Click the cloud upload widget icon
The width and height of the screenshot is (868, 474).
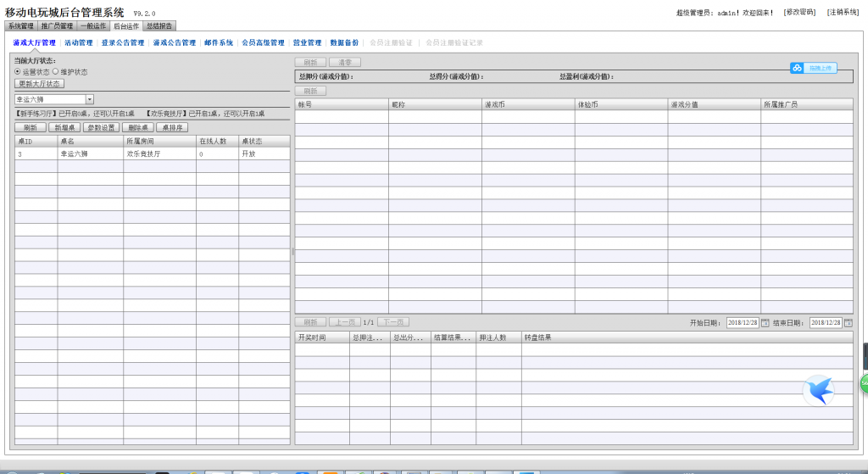[x=797, y=68]
